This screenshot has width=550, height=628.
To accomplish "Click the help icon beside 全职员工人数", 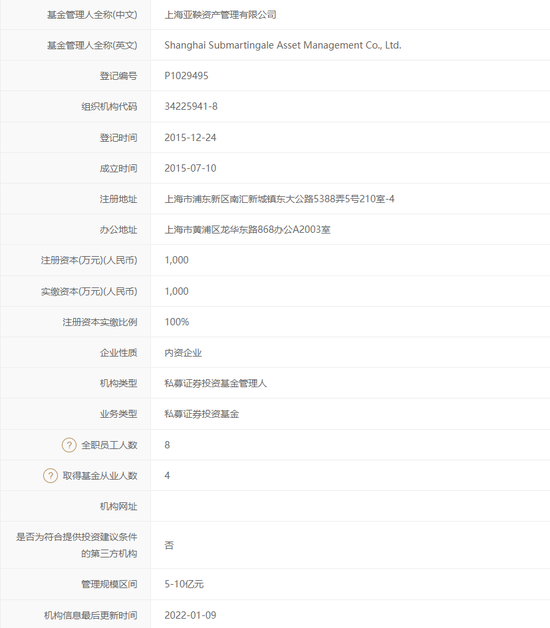I will click(69, 445).
